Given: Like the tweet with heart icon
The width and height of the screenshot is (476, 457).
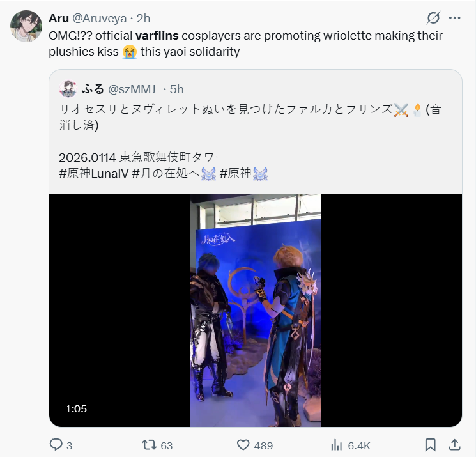Looking at the screenshot, I should click(x=243, y=445).
